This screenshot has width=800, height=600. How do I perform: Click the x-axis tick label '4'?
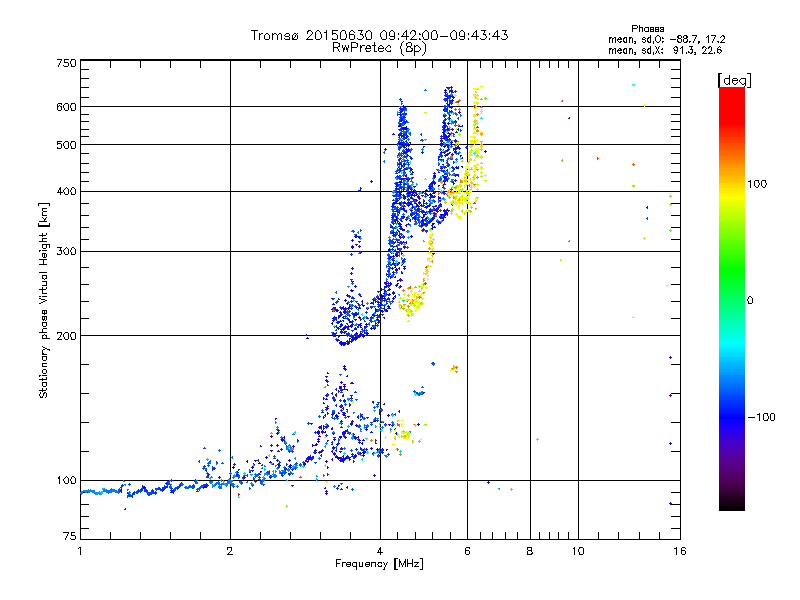(x=380, y=551)
